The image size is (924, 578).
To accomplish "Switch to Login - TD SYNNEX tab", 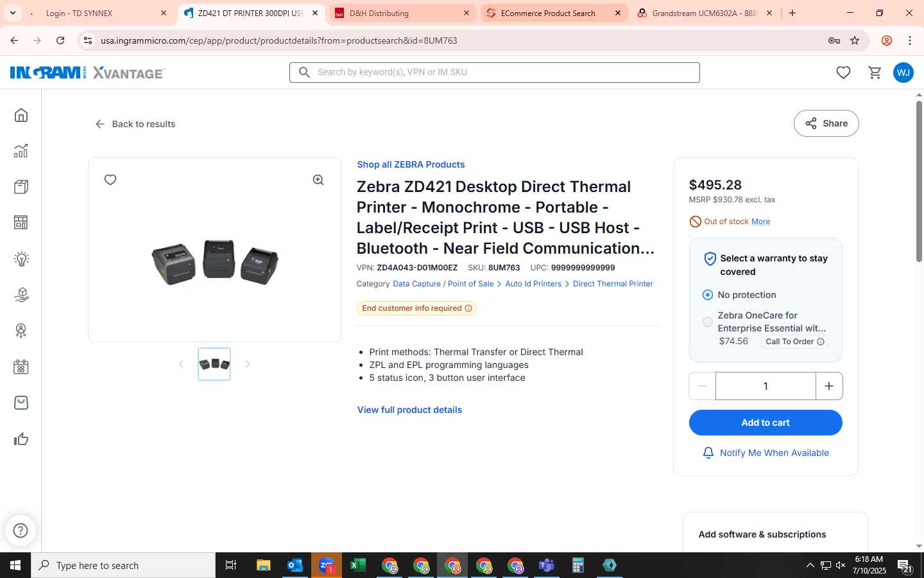I will click(x=99, y=13).
